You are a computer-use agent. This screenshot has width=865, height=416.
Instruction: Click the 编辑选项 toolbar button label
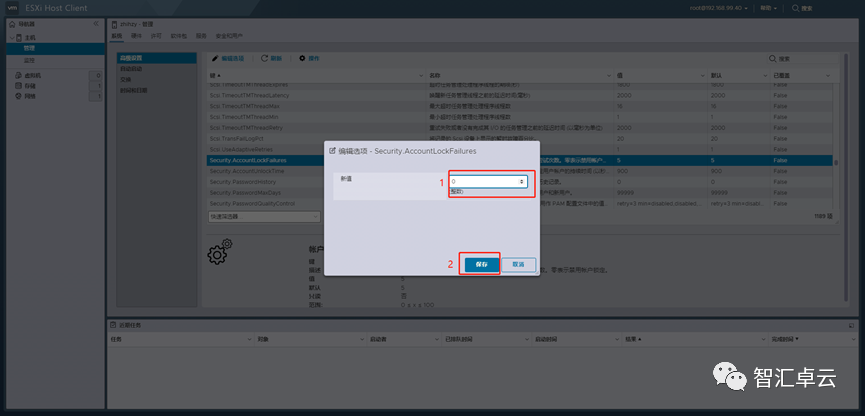pos(232,58)
